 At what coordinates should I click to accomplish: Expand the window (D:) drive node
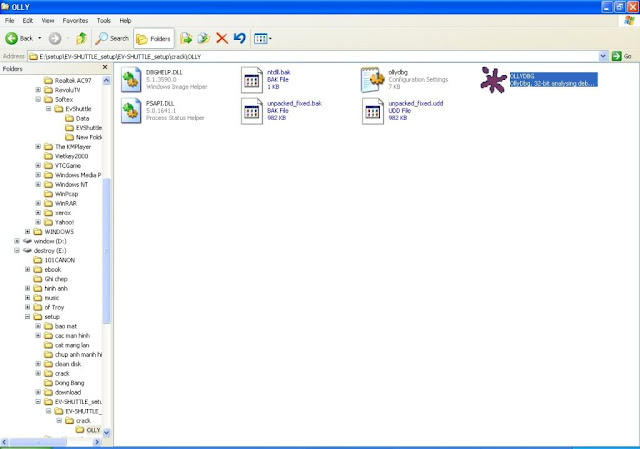(x=17, y=241)
